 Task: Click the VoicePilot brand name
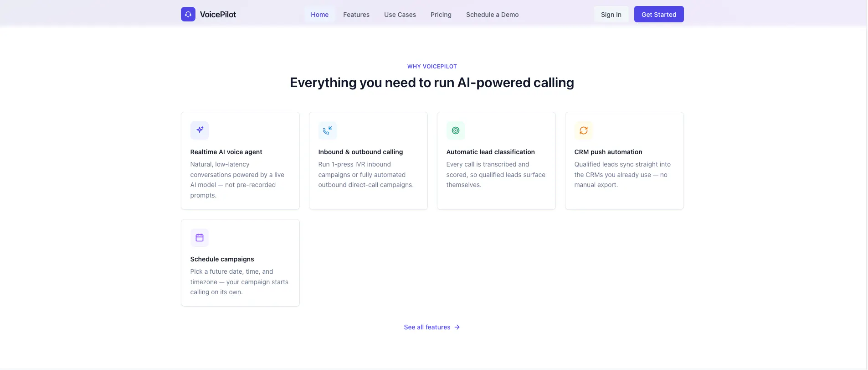(218, 15)
